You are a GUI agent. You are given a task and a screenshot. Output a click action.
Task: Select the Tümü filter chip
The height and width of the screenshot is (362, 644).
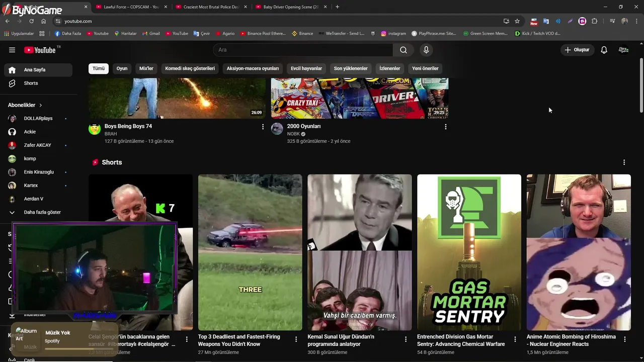click(99, 68)
